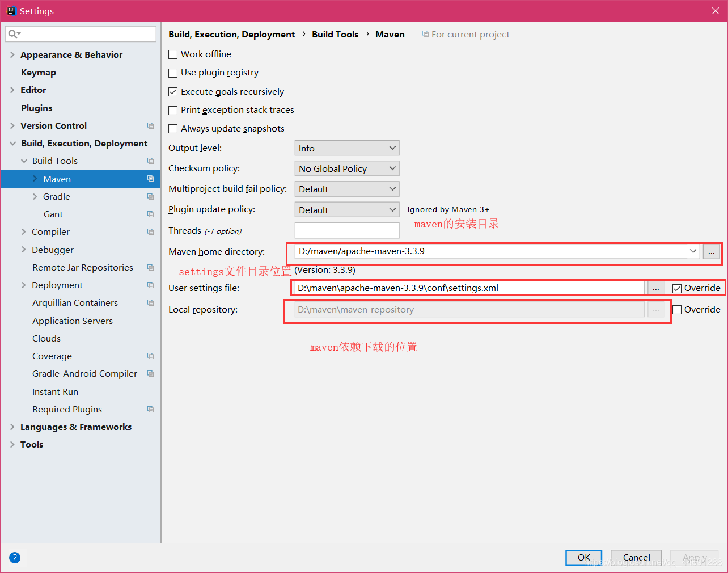The height and width of the screenshot is (573, 728).
Task: Enable Use plugin registry checkbox
Action: (173, 73)
